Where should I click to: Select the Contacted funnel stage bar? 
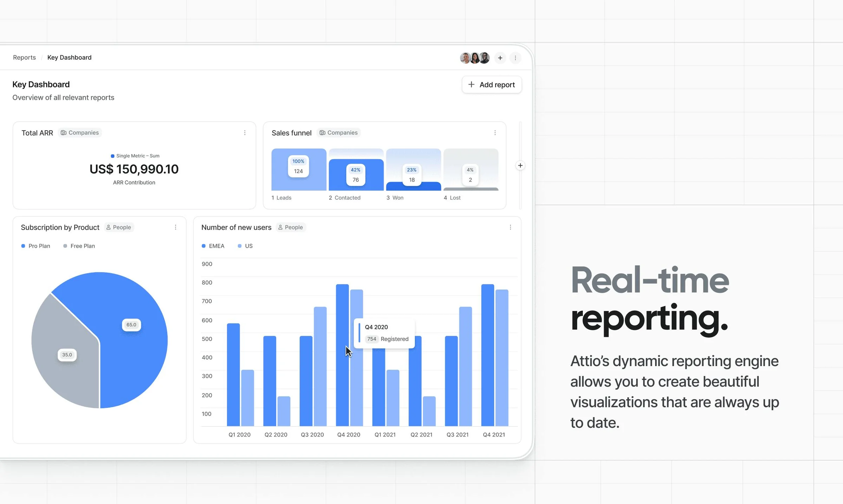click(x=356, y=175)
